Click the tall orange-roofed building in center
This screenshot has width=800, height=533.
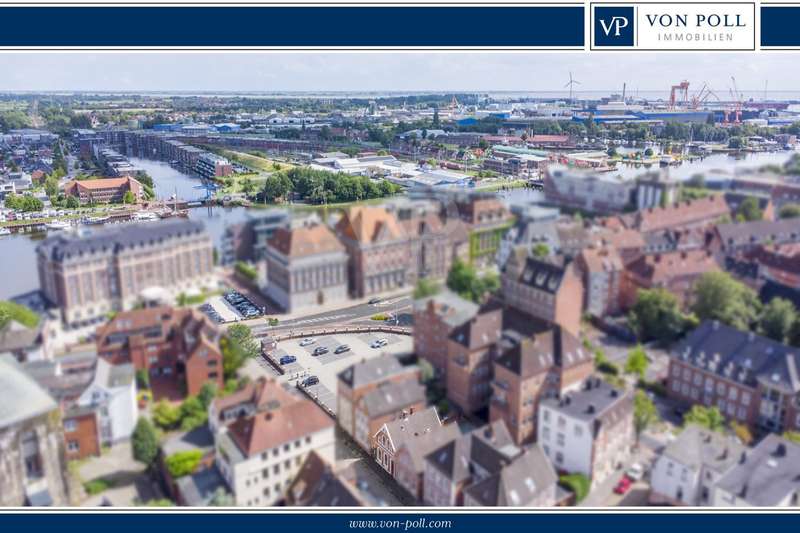[373, 248]
